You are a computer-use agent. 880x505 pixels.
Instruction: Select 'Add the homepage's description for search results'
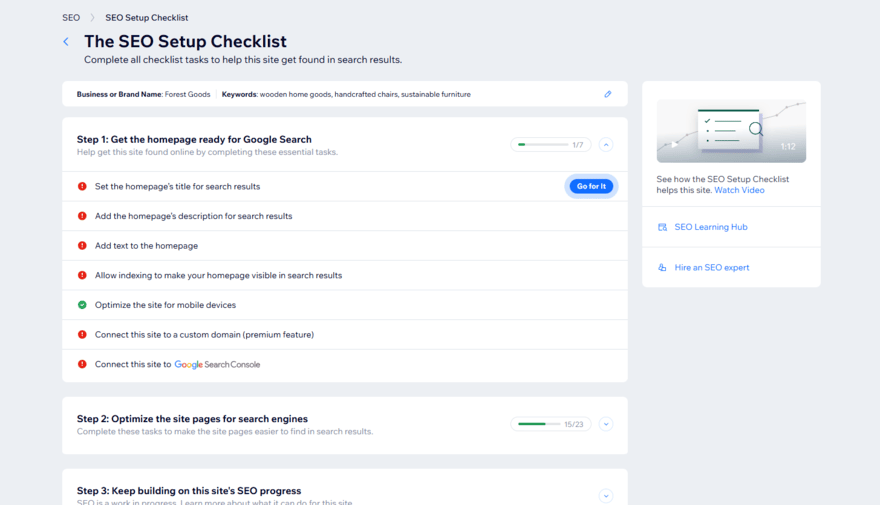(194, 216)
